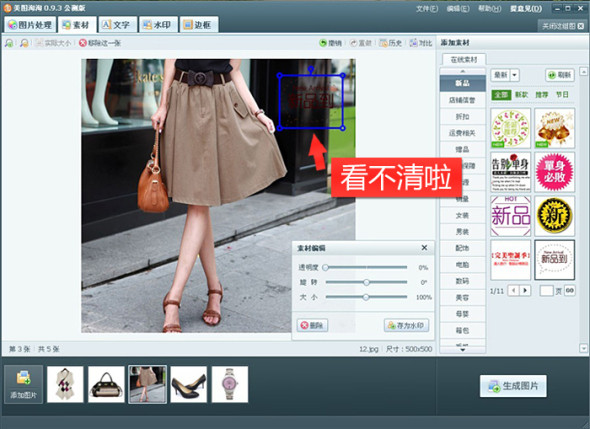Click the page number input box
The height and width of the screenshot is (429, 590).
coord(546,291)
